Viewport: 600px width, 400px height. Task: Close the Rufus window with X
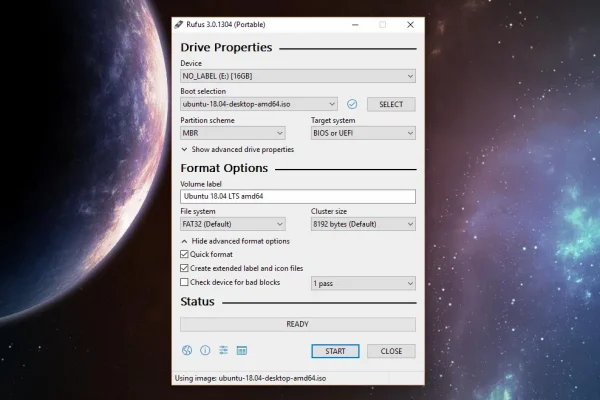point(410,24)
